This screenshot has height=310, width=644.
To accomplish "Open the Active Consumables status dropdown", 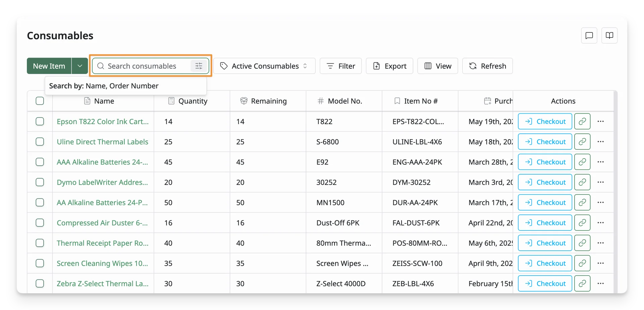I will [264, 66].
